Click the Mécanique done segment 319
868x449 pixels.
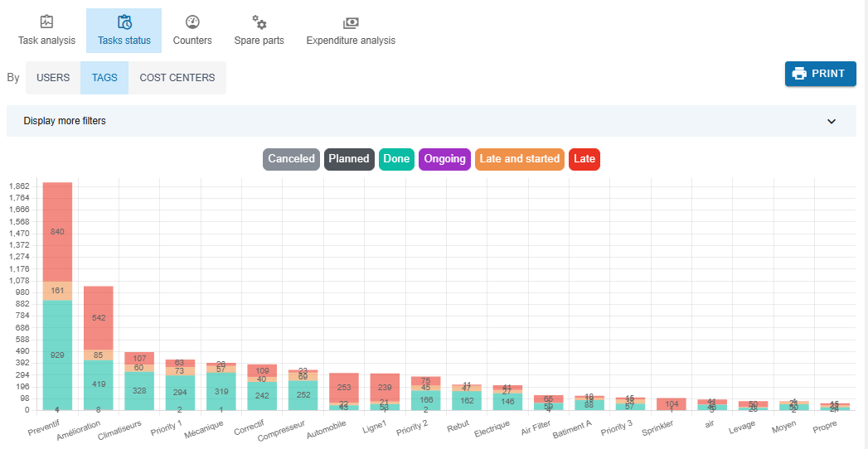point(221,391)
